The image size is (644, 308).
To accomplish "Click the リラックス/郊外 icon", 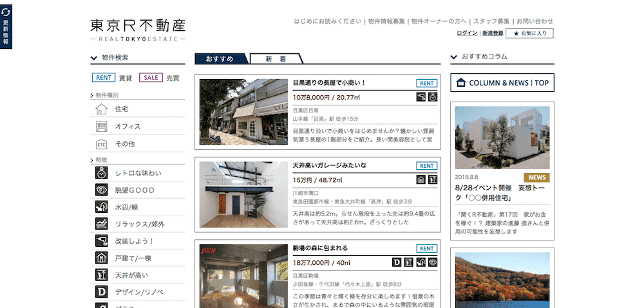I will tap(102, 224).
